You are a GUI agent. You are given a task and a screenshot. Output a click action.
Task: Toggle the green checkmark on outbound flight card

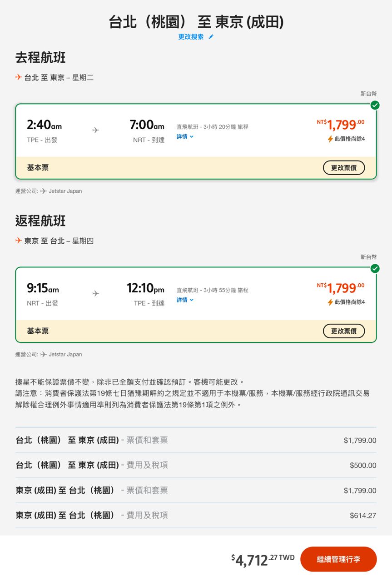[375, 105]
